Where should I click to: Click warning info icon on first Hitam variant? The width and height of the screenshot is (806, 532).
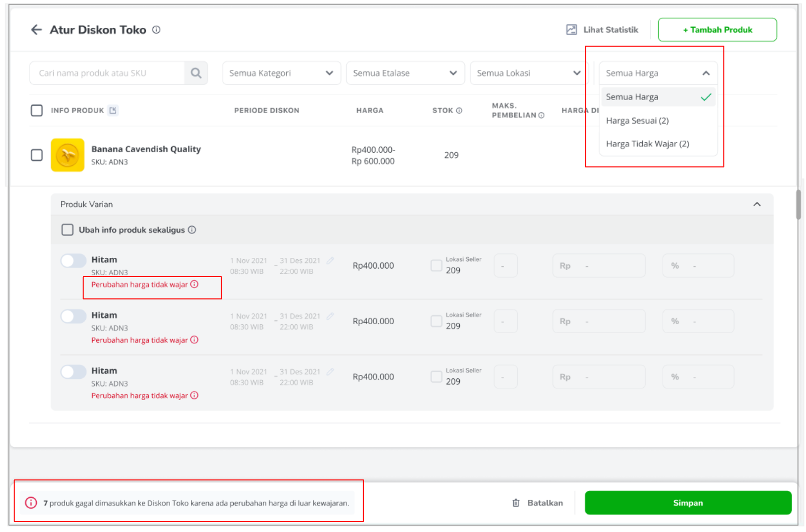[194, 284]
